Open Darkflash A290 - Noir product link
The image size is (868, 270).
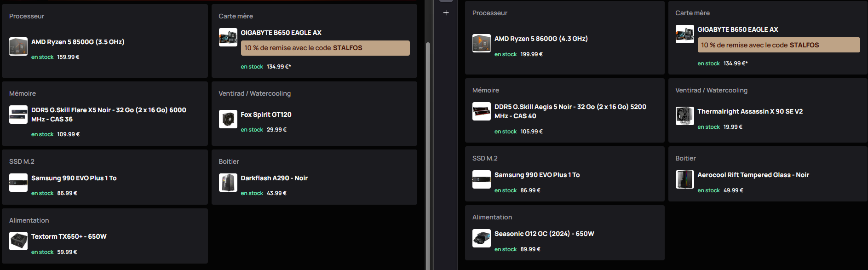(x=274, y=178)
